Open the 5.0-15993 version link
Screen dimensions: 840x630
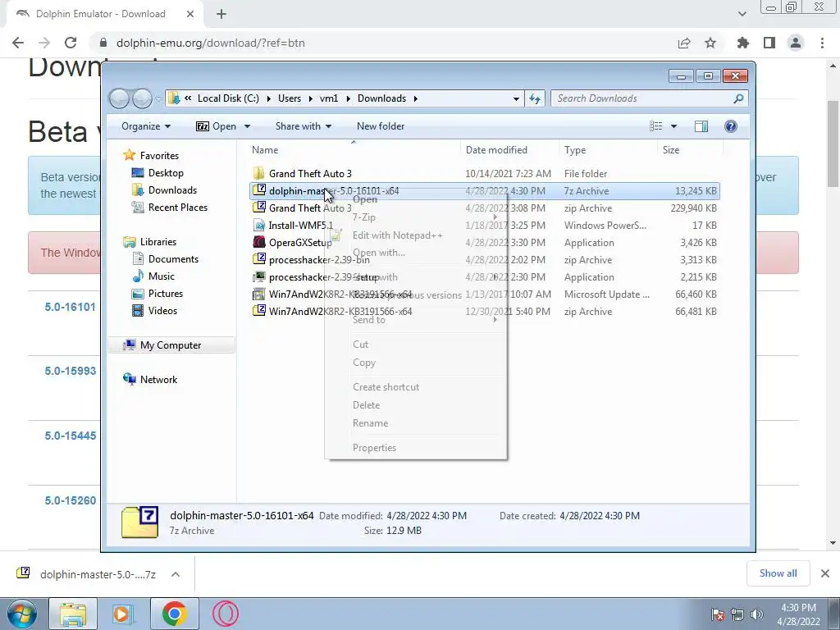pyautogui.click(x=71, y=372)
